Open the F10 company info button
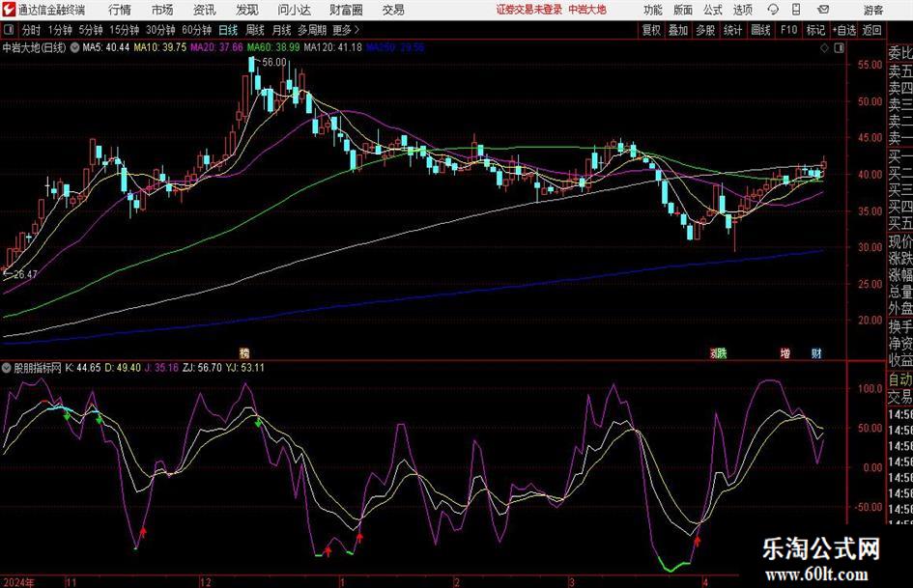The width and height of the screenshot is (913, 588). click(x=788, y=30)
